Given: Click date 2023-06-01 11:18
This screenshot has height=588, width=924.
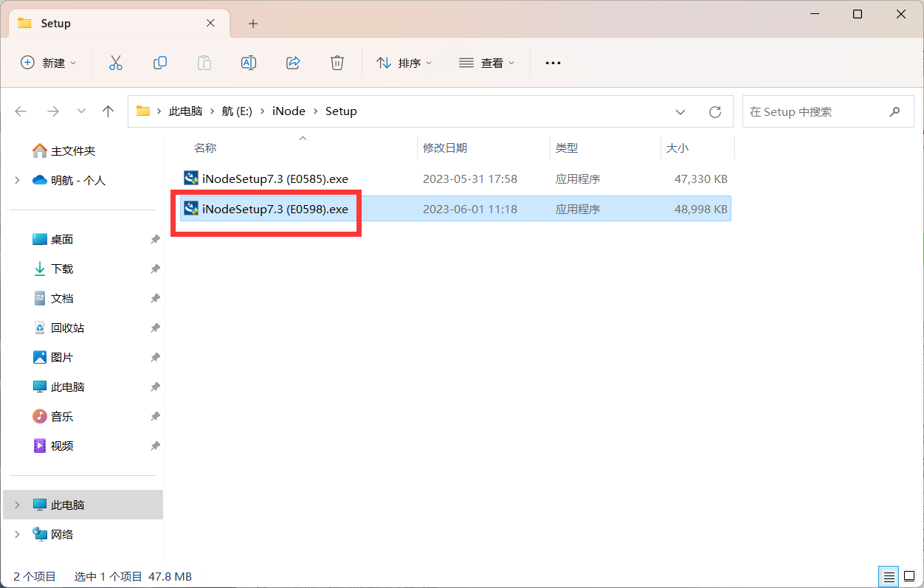Looking at the screenshot, I should click(470, 210).
